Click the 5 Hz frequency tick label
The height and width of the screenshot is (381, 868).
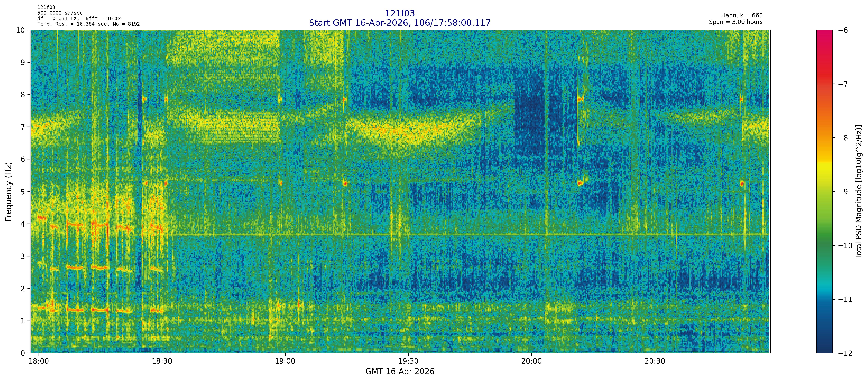[x=23, y=192]
